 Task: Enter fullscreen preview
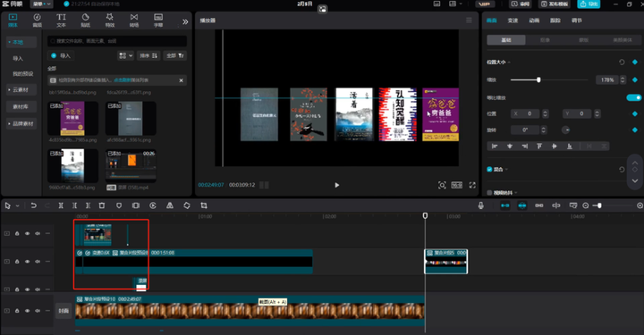point(472,185)
